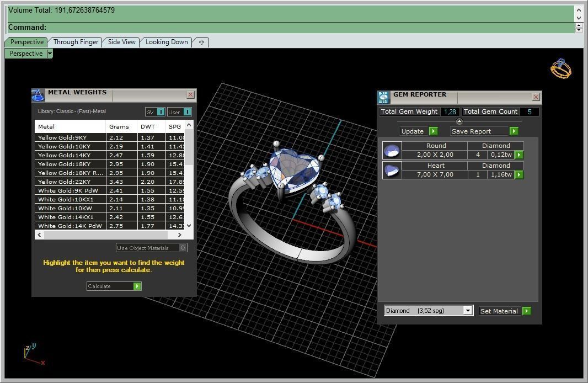Click the Update button
Image resolution: width=588 pixels, height=383 pixels.
click(x=419, y=131)
